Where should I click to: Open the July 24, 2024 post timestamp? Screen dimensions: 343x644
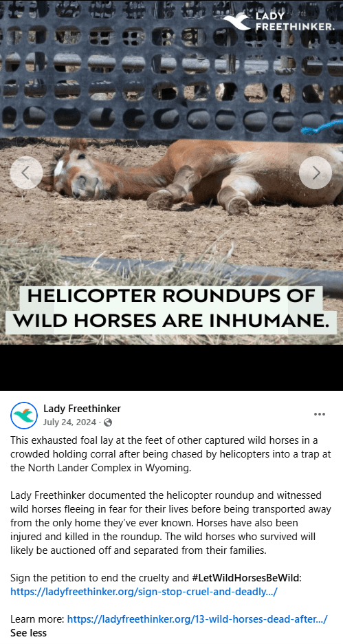[x=69, y=422]
